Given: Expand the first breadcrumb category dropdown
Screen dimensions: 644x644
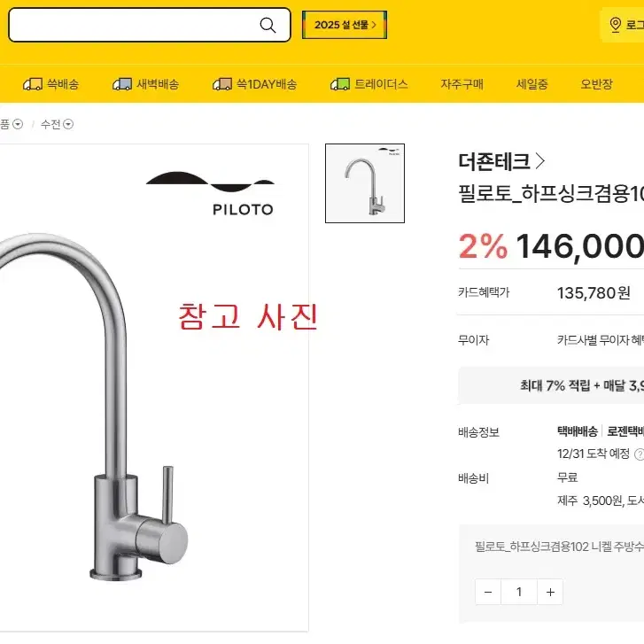Looking at the screenshot, I should 18,124.
